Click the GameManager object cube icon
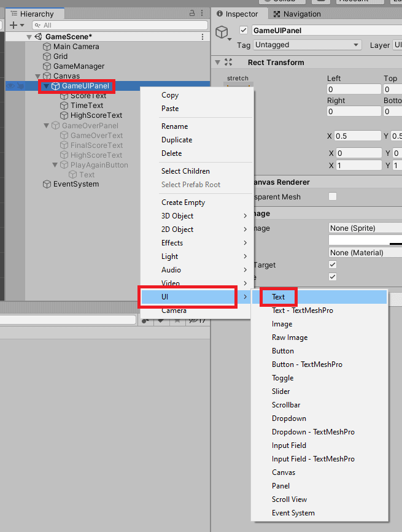Screen dimensions: 402x532 pos(47,66)
